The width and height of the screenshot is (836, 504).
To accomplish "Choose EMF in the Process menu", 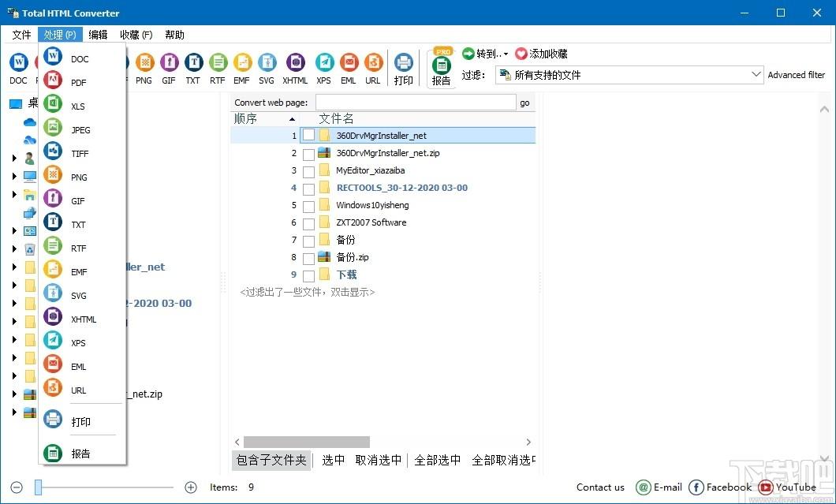I will [x=82, y=271].
